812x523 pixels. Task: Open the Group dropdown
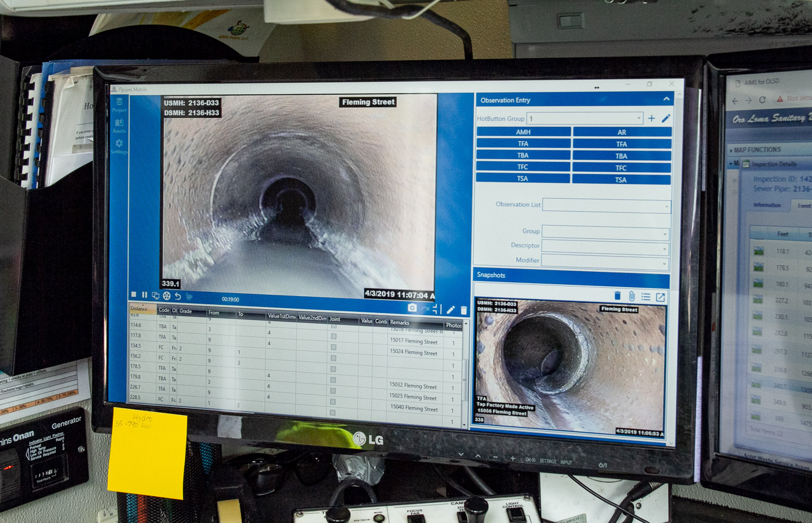606,233
